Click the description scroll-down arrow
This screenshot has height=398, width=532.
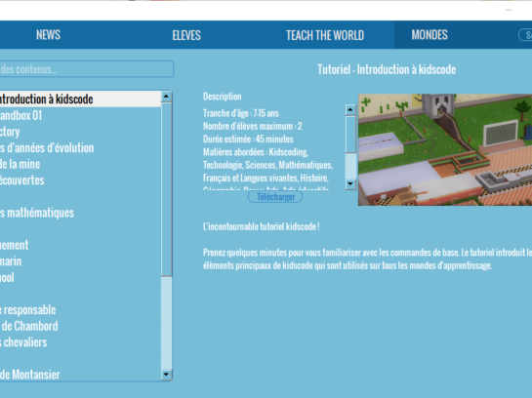[x=350, y=184]
